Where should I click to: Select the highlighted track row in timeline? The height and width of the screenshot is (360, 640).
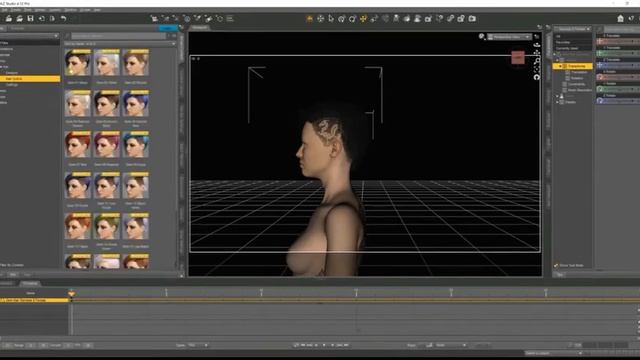pos(34,300)
